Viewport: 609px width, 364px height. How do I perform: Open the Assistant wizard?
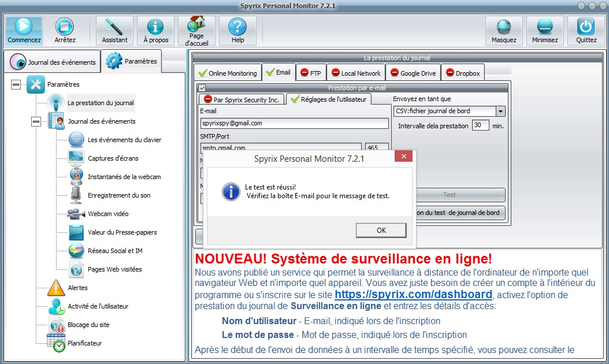[114, 30]
